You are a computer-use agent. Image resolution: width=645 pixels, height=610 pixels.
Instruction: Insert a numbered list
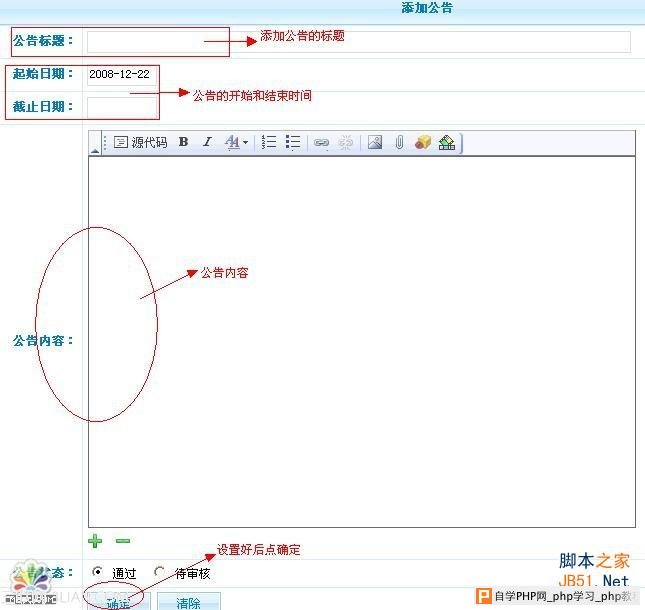click(269, 142)
